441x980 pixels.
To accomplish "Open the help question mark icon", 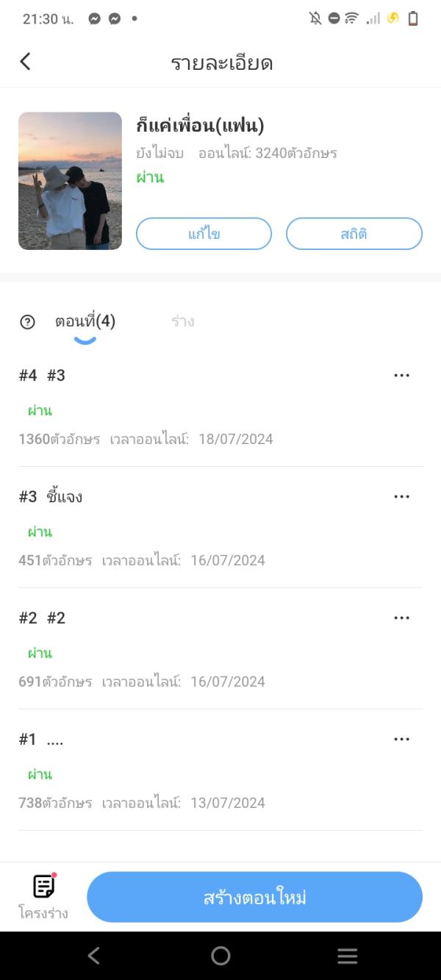I will [x=28, y=322].
